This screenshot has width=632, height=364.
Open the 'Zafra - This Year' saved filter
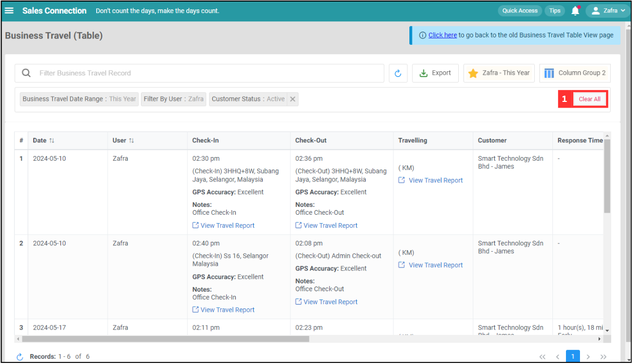pyautogui.click(x=499, y=73)
